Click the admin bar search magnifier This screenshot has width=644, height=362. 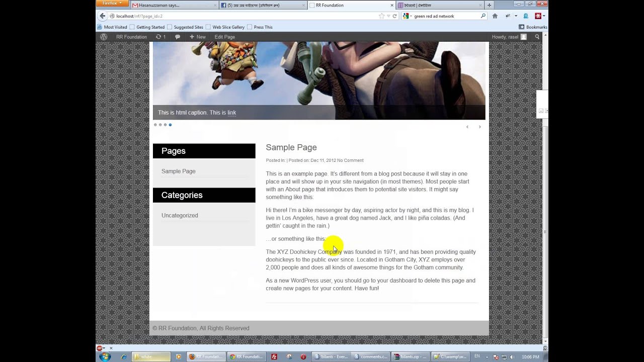point(537,37)
